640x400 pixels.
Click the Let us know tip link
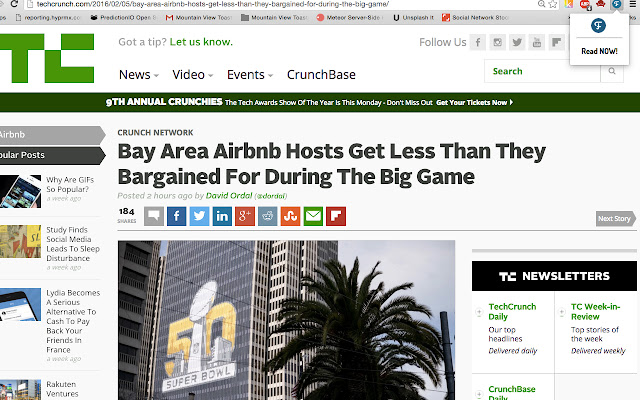click(201, 42)
